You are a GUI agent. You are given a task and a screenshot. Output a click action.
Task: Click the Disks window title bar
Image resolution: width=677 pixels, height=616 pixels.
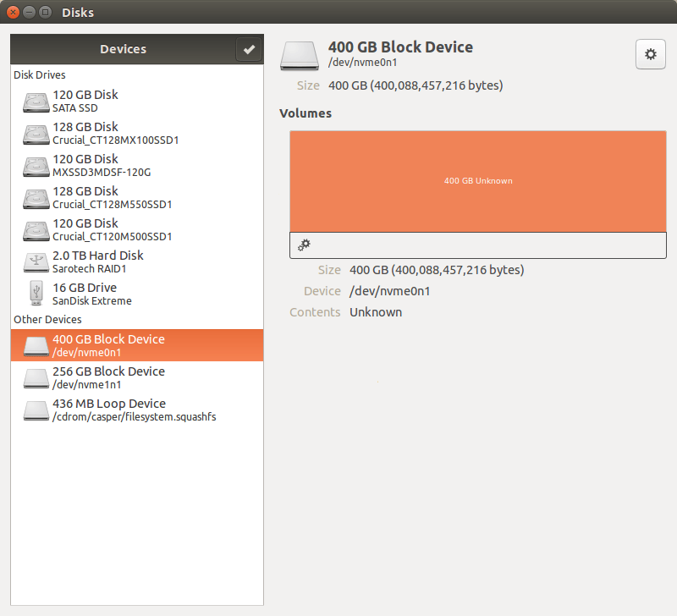338,13
